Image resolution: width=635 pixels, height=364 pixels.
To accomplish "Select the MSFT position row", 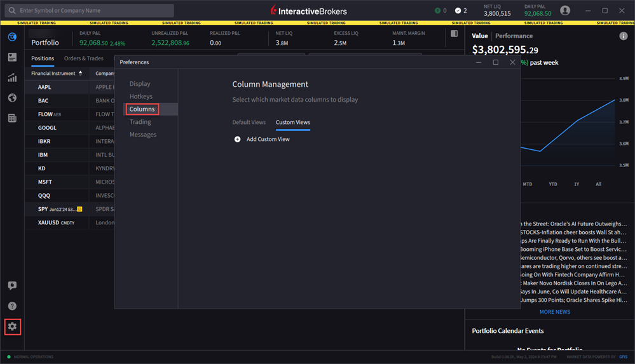I will pyautogui.click(x=70, y=182).
